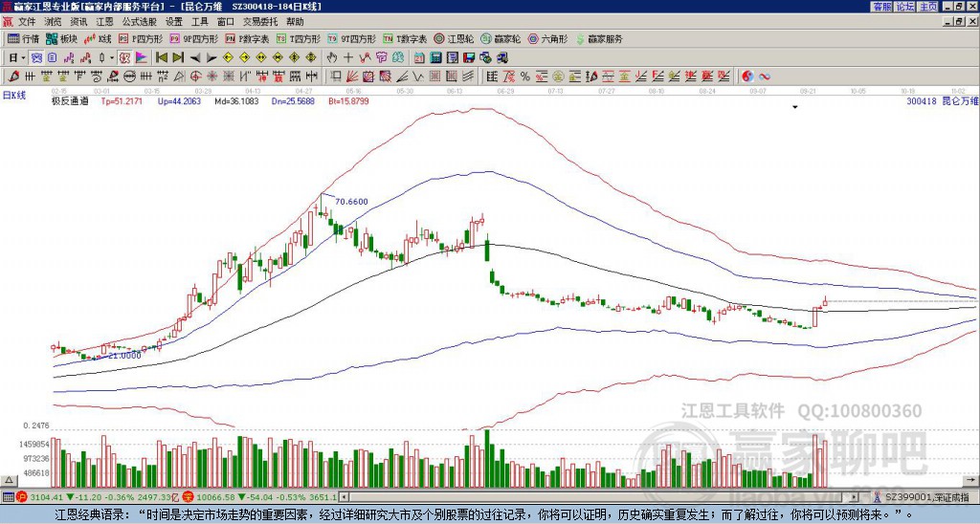Click the circled-cross target icon

pos(195,76)
